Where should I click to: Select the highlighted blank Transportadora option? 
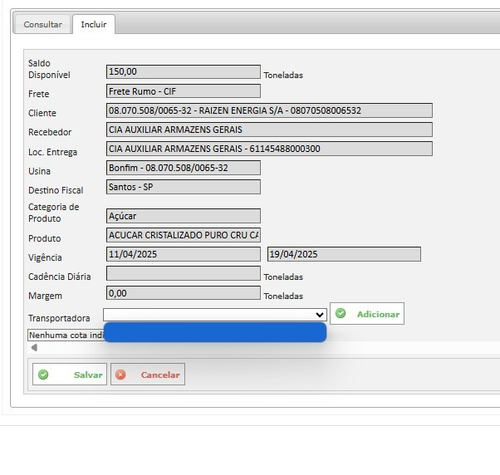[x=215, y=332]
